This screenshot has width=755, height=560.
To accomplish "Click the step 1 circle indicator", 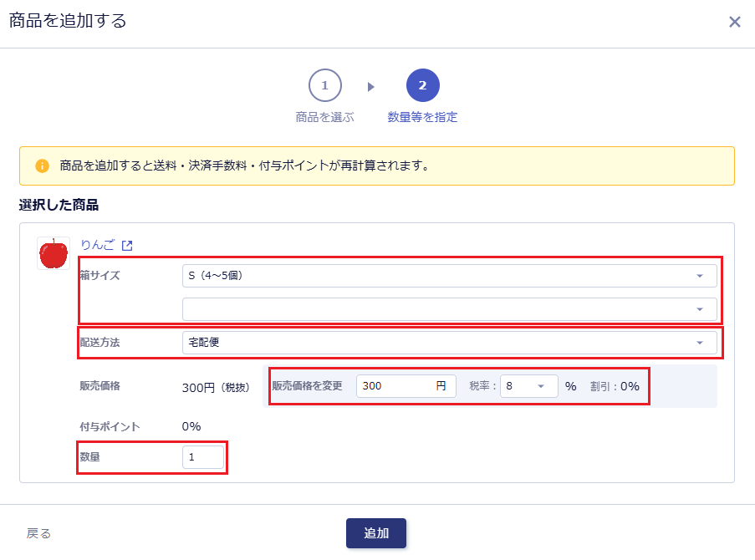I will pyautogui.click(x=324, y=85).
